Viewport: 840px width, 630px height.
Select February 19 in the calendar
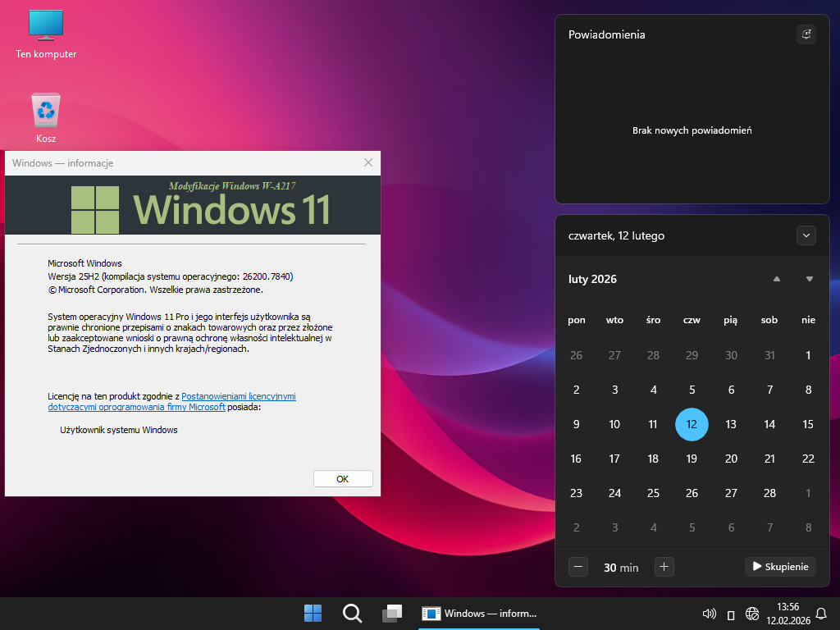tap(692, 459)
